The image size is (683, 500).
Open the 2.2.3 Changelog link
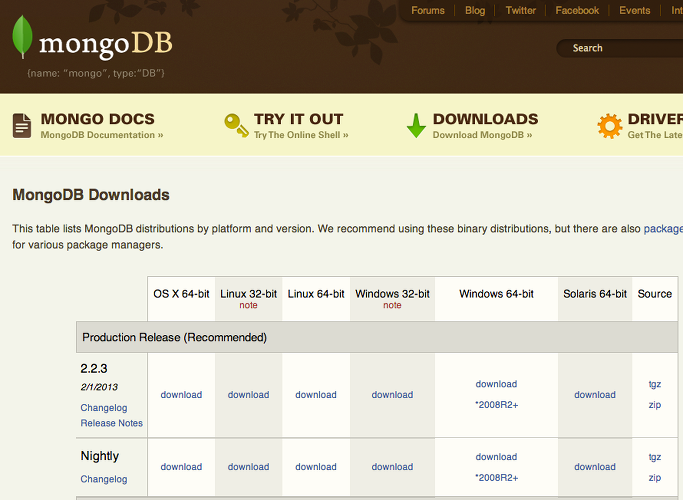(104, 408)
